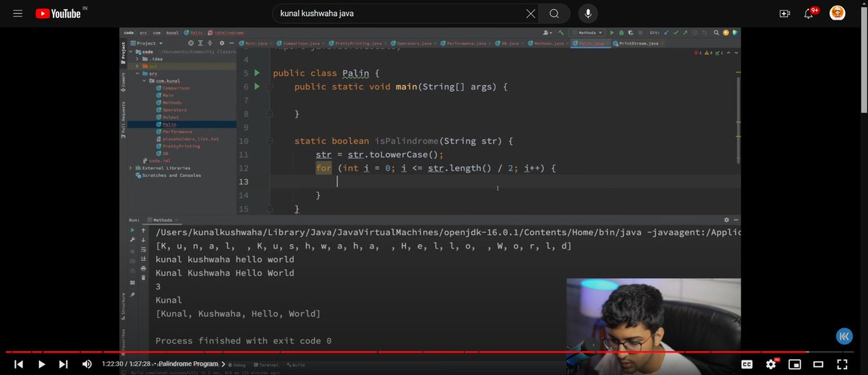Viewport: 868px width, 375px height.
Task: Collapse the src folder
Action: tap(136, 73)
